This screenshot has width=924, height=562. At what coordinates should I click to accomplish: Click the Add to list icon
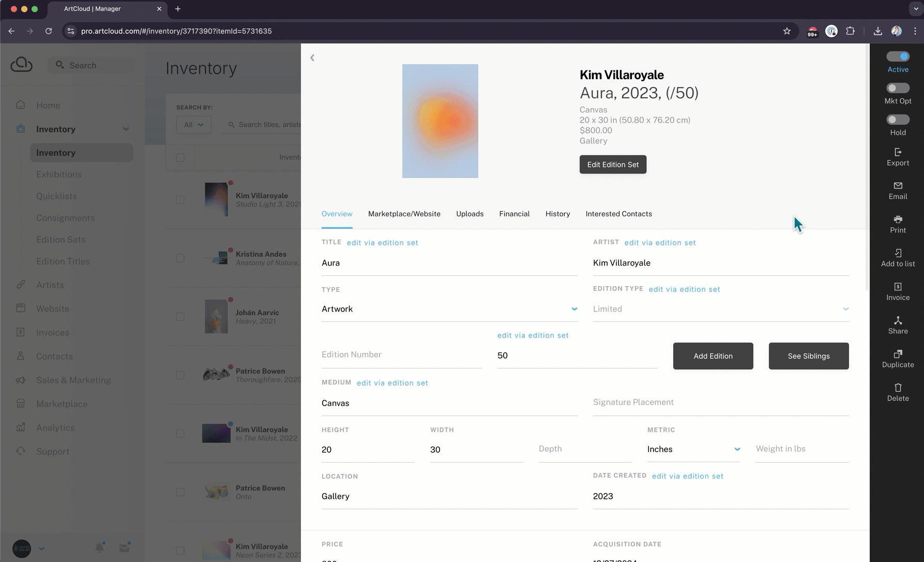point(898,253)
